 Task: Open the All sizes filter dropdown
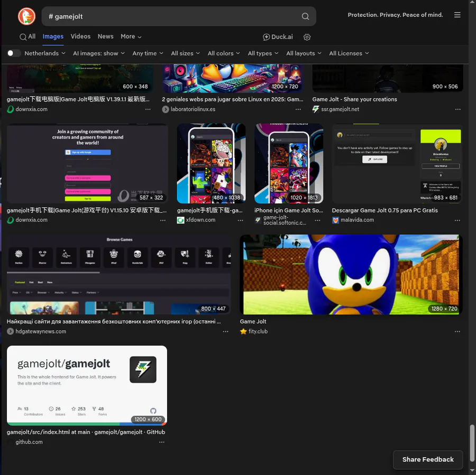click(x=186, y=53)
